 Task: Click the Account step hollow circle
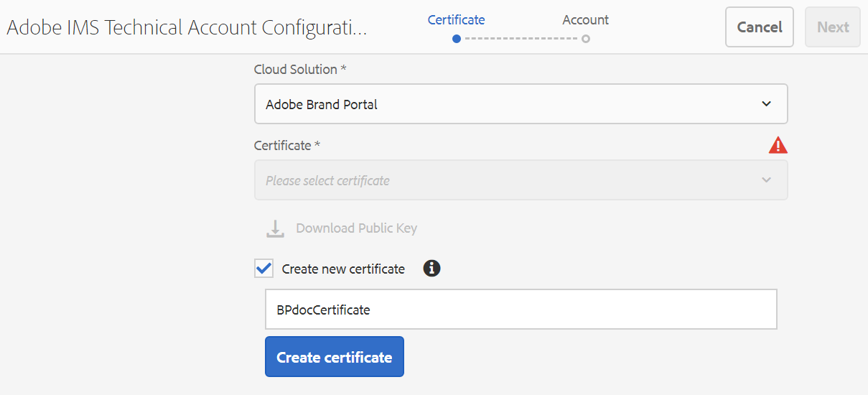[x=586, y=39]
